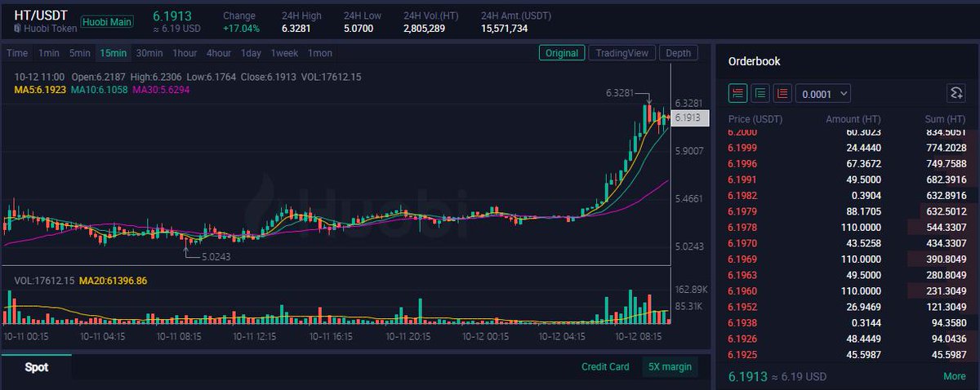Select the 6.1960 sell order price

[742, 291]
